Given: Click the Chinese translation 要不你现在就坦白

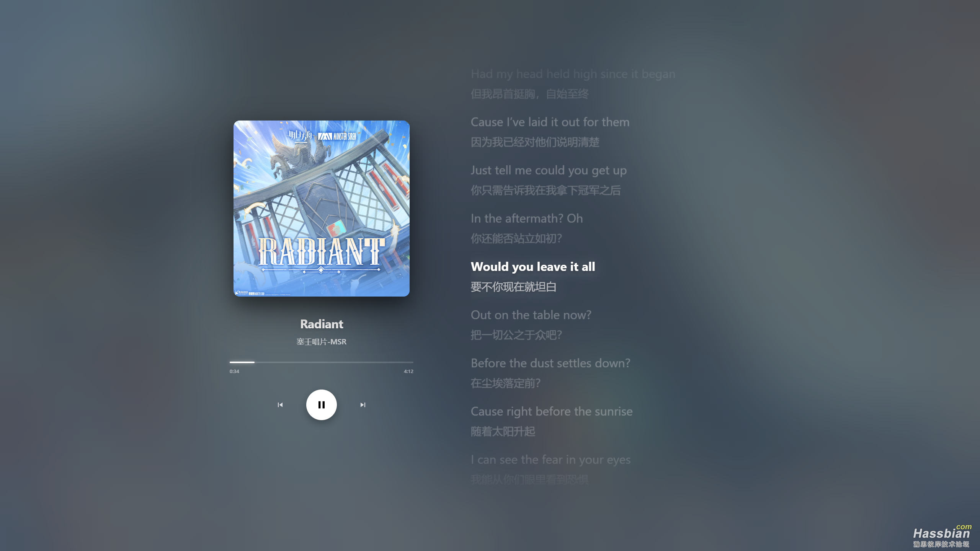Looking at the screenshot, I should [513, 287].
